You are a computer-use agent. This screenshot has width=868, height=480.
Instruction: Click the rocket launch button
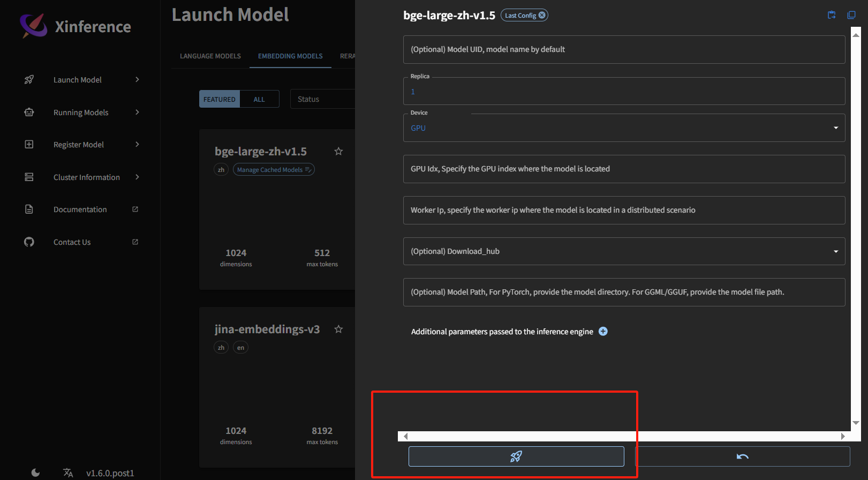516,456
